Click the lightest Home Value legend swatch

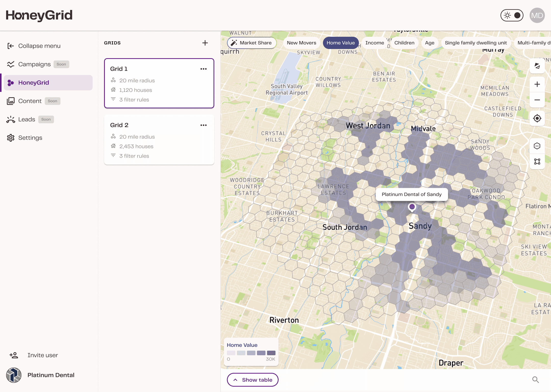(231, 353)
